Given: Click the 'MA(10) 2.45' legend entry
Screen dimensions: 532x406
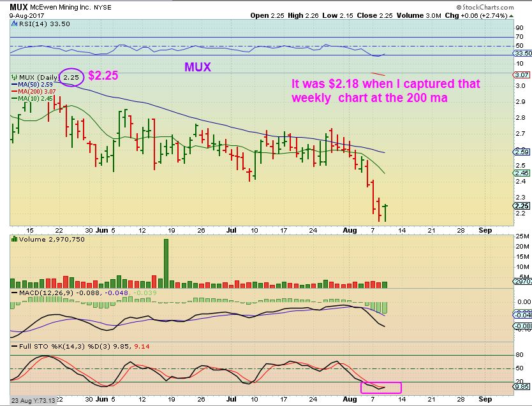Looking at the screenshot, I should pyautogui.click(x=33, y=99).
